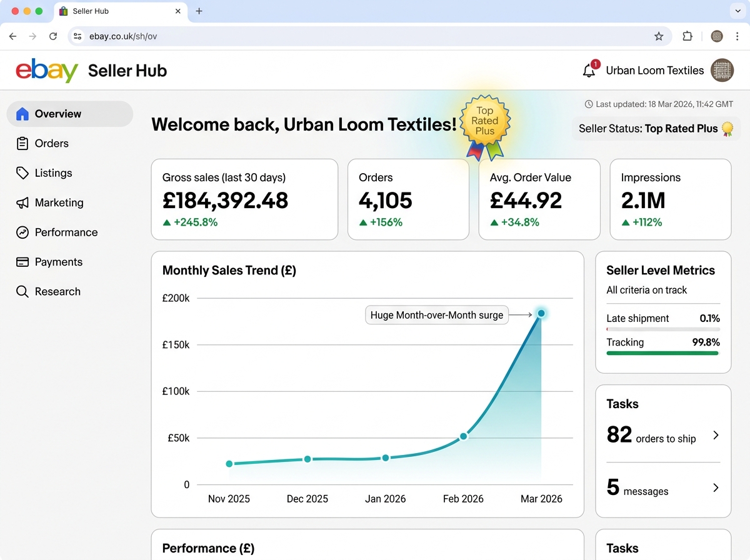Open the browser three-dot menu
This screenshot has width=750, height=560.
(737, 36)
